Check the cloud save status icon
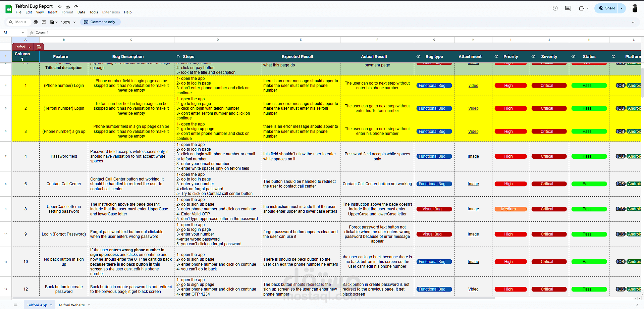Screen dimensions: 644x309 click(x=76, y=6)
